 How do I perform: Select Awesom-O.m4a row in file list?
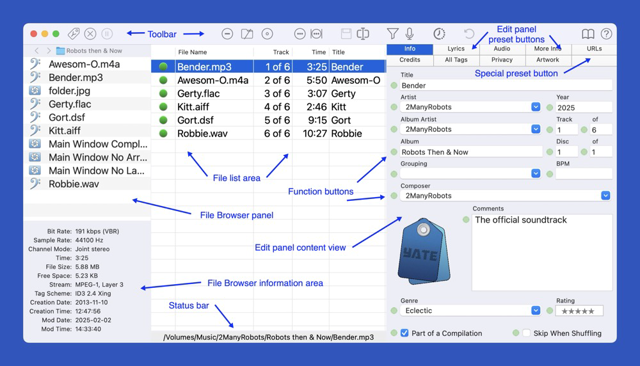point(268,80)
